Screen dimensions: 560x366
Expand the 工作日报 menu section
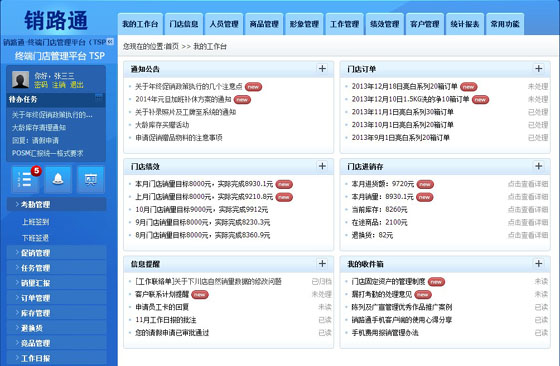click(56, 358)
